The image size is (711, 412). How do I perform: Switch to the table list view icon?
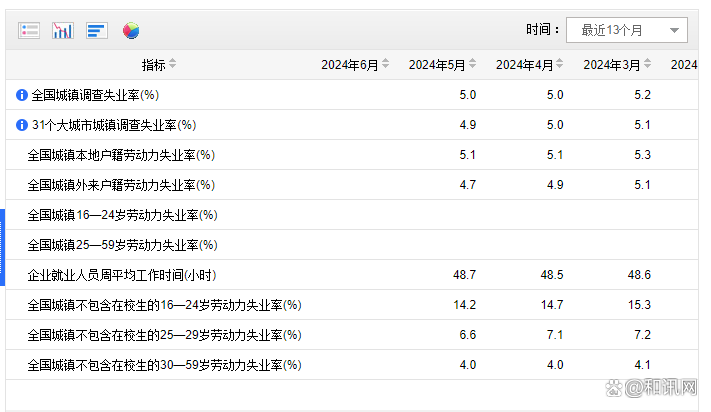29,31
